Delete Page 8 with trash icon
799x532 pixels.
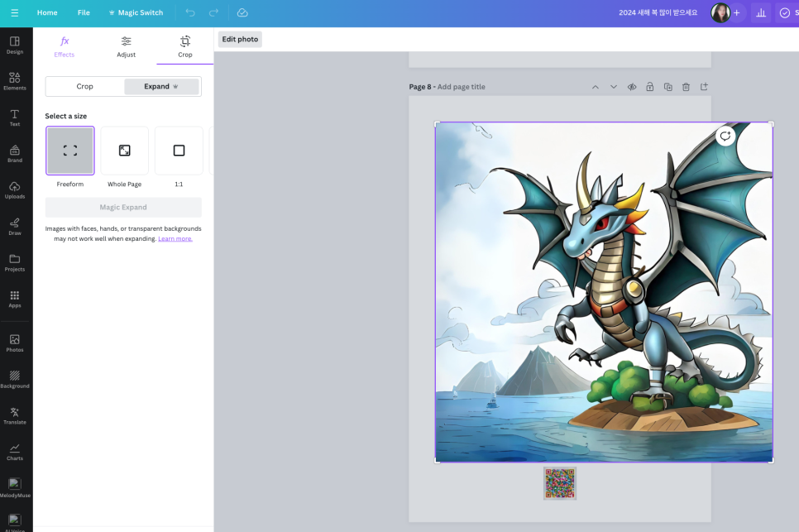[686, 87]
